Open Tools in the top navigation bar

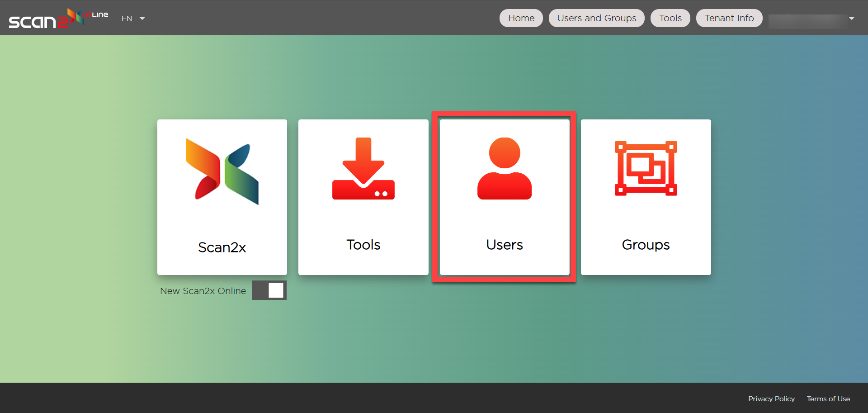click(x=670, y=18)
